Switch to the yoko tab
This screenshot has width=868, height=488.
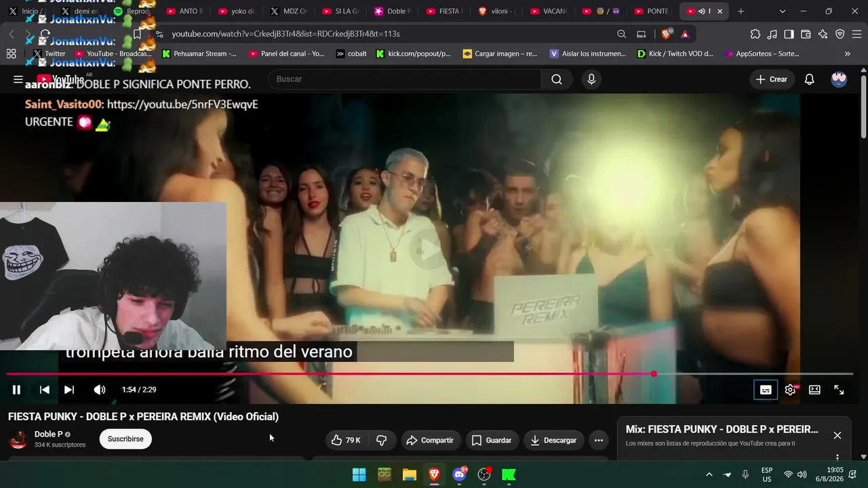237,12
